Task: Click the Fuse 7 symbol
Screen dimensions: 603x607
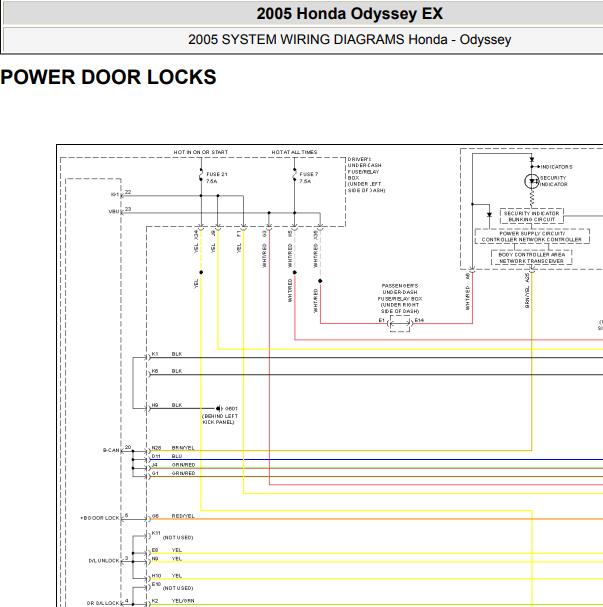Action: (295, 175)
